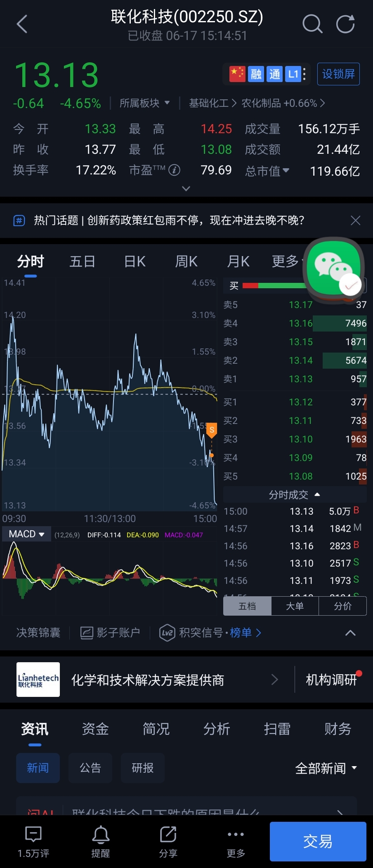Open stock search magnifier icon
The image size is (373, 868).
coord(312,24)
